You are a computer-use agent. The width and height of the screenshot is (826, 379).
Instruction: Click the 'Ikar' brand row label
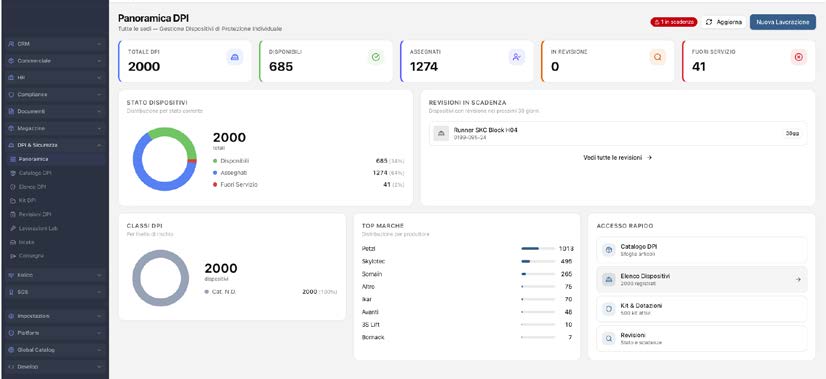(x=367, y=299)
